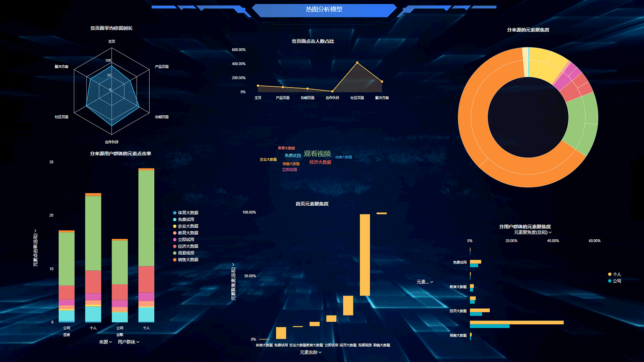The image size is (644, 362).
Task: Toggle the 立即试用 legend entry
Action: pos(184,240)
